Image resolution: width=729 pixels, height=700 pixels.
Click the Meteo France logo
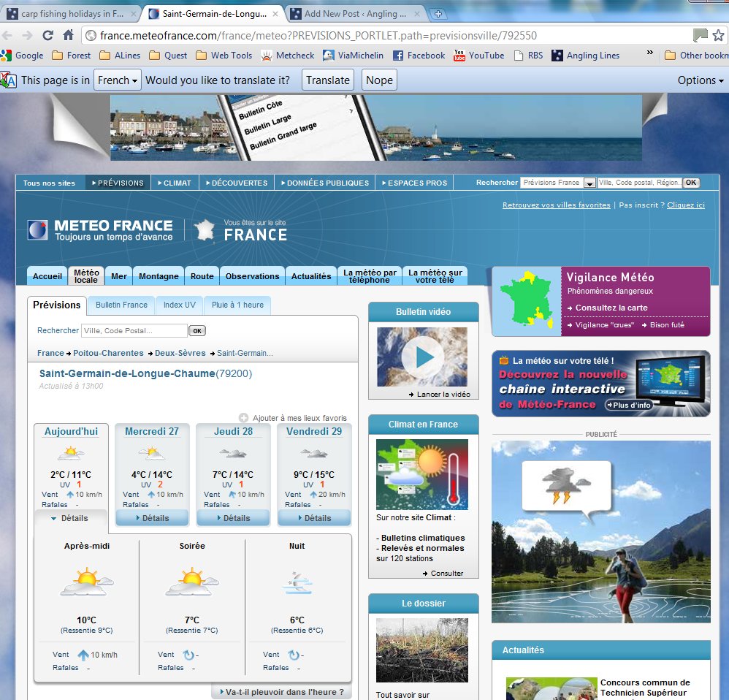100,230
